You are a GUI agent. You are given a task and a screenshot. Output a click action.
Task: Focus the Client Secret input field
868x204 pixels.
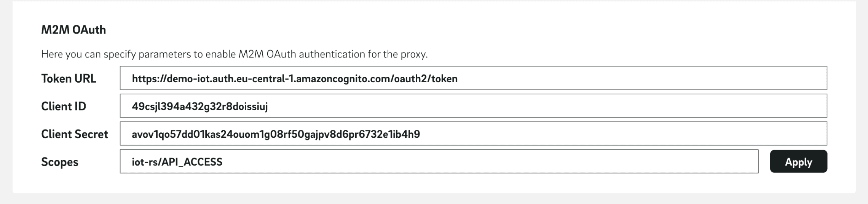(473, 134)
